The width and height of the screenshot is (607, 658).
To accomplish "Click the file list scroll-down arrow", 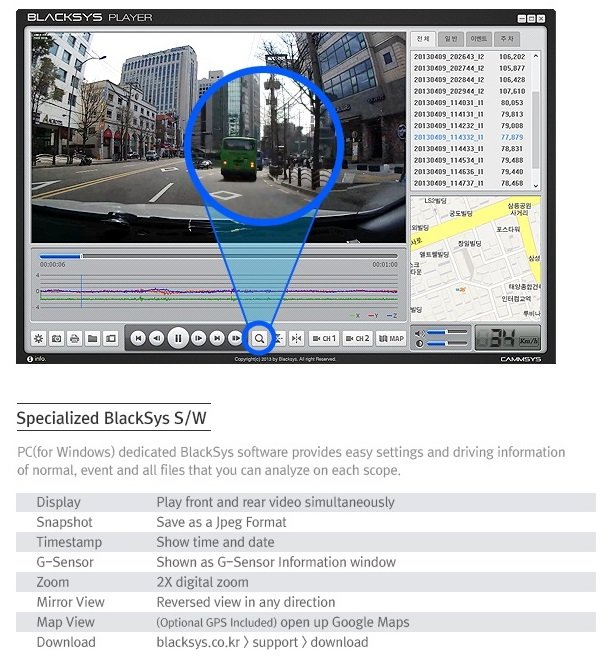I will click(x=536, y=185).
